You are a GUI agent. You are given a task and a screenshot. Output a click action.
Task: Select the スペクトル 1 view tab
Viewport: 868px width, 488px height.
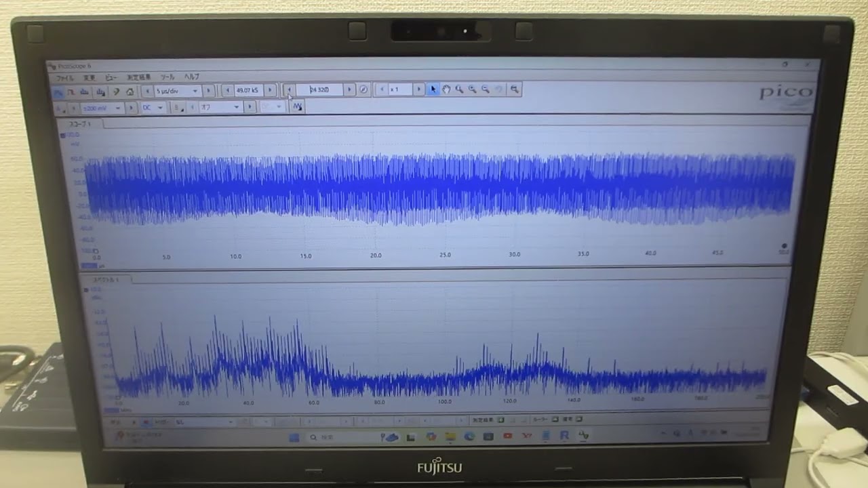point(106,279)
